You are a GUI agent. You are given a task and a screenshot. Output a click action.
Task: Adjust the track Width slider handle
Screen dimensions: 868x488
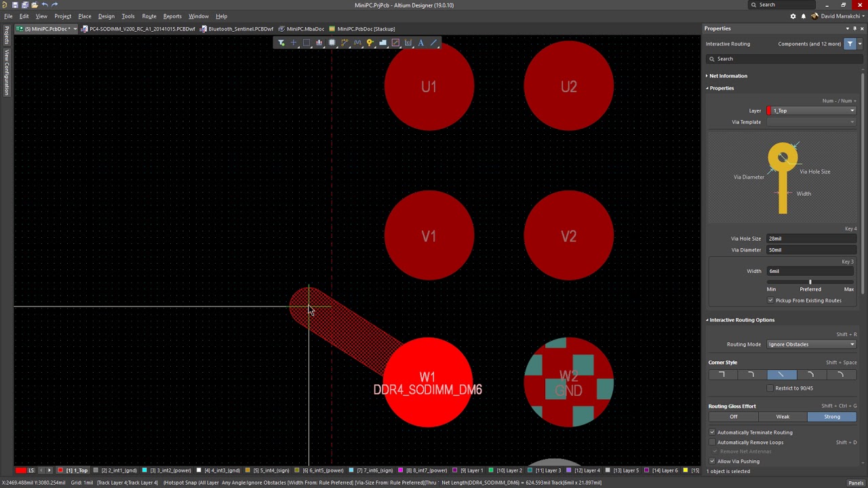(810, 282)
